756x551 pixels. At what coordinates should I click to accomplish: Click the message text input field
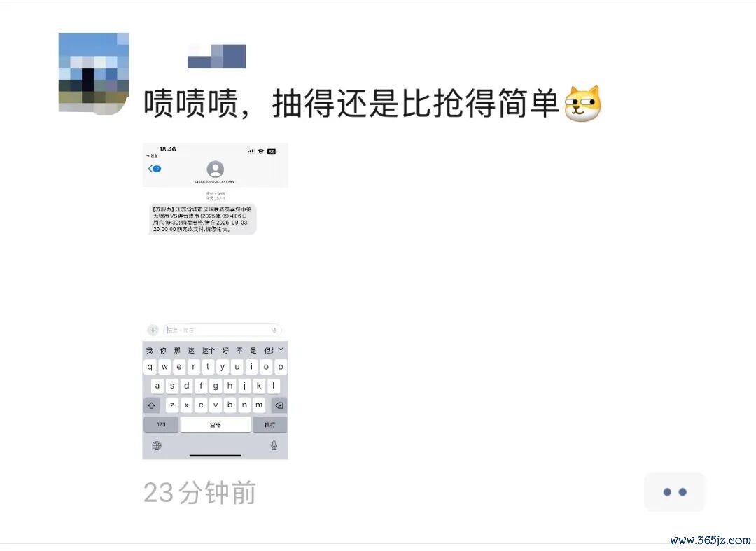[223, 330]
